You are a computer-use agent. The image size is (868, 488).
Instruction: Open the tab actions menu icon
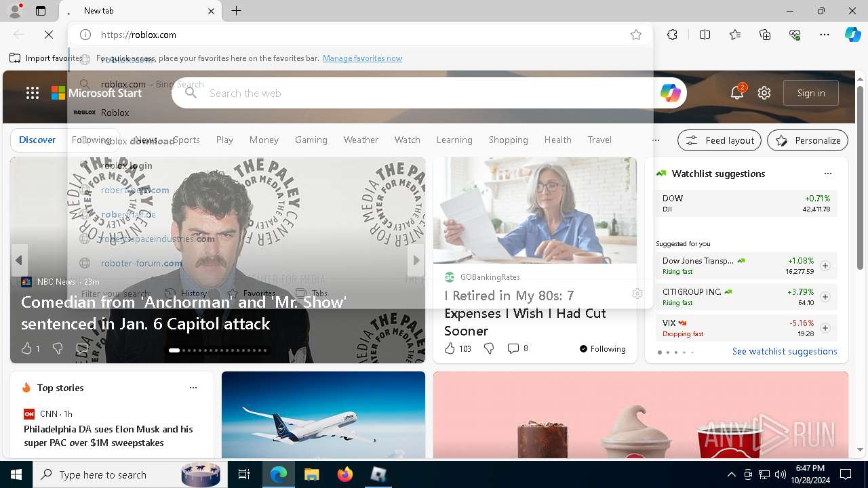click(41, 11)
